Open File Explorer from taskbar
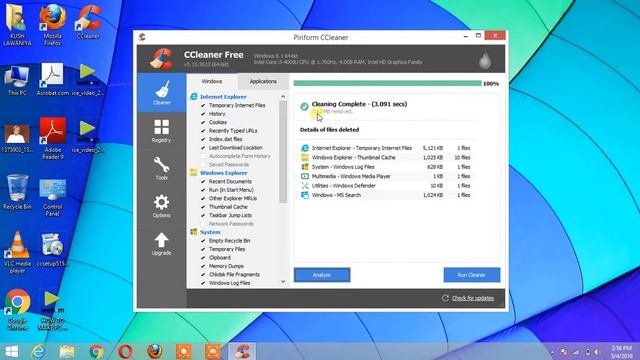The height and width of the screenshot is (360, 640). (x=67, y=351)
